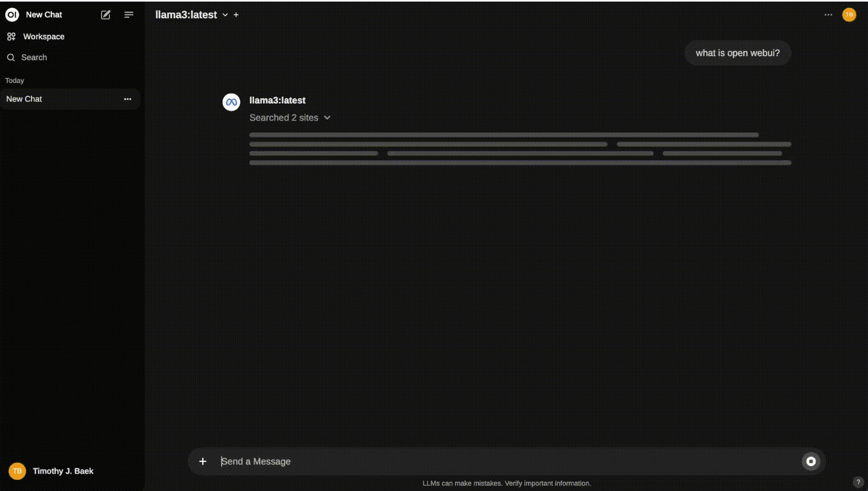Open the llama3:latest model selector dropdown
Screen dimensions: 868x491
[225, 15]
